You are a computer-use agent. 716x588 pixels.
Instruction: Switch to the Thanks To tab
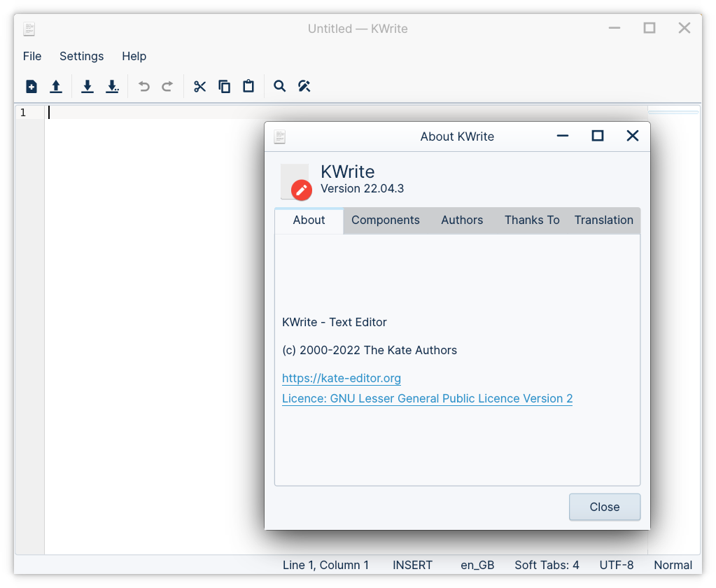[x=532, y=220]
